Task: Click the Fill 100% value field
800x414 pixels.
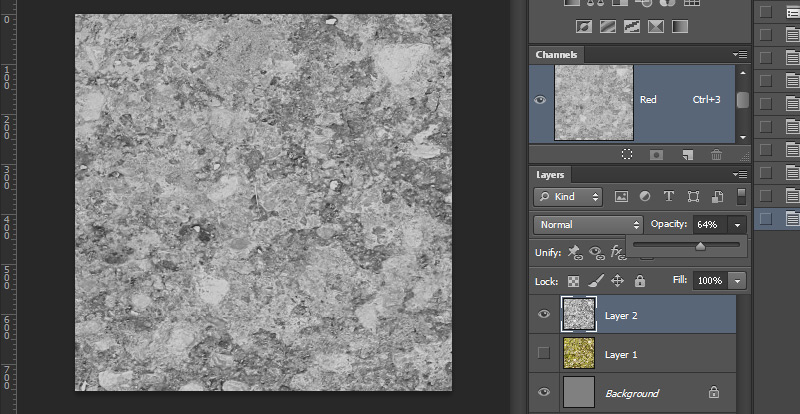Action: tap(711, 281)
